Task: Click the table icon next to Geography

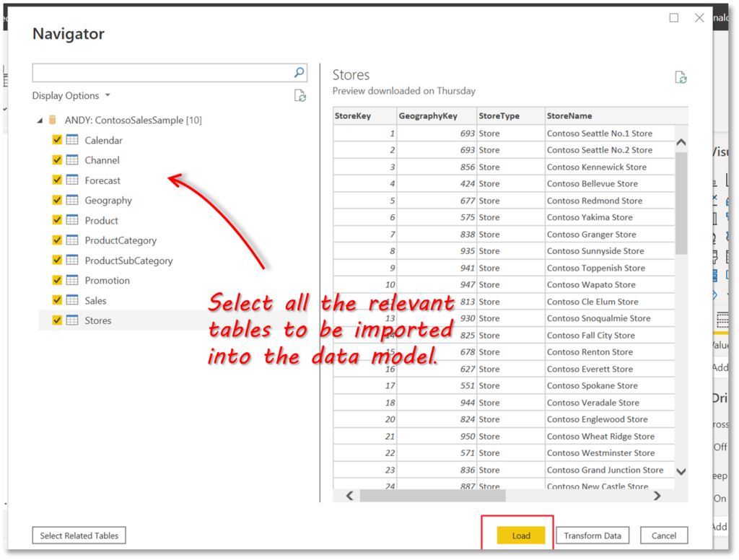Action: tap(73, 200)
